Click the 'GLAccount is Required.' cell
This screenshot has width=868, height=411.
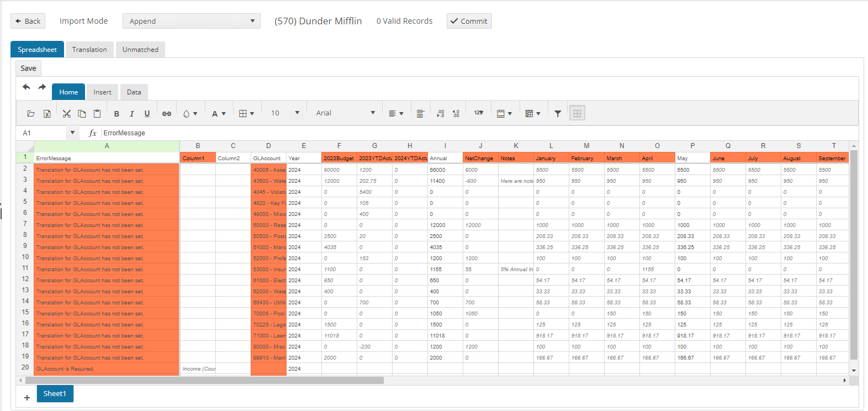tap(107, 368)
